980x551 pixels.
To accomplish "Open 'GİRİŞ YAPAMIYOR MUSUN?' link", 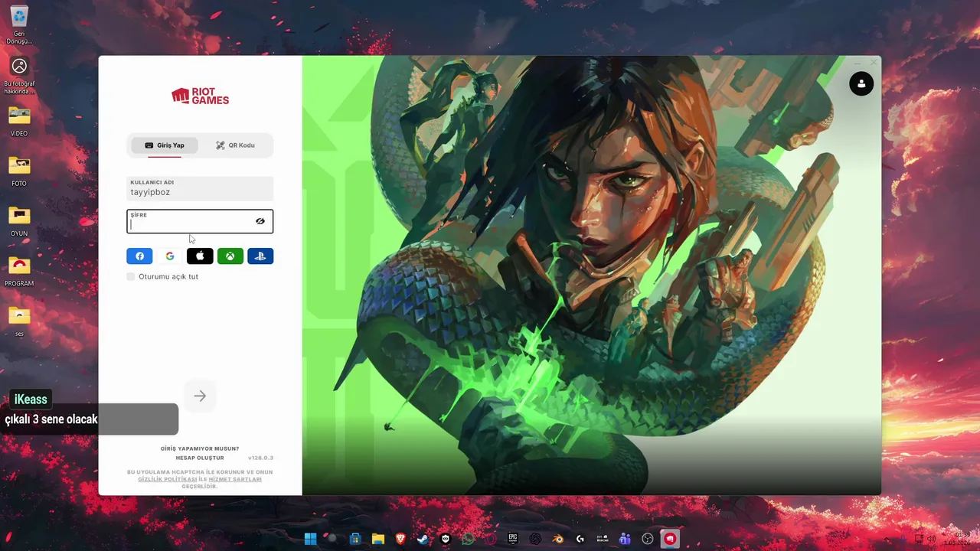I will click(200, 448).
